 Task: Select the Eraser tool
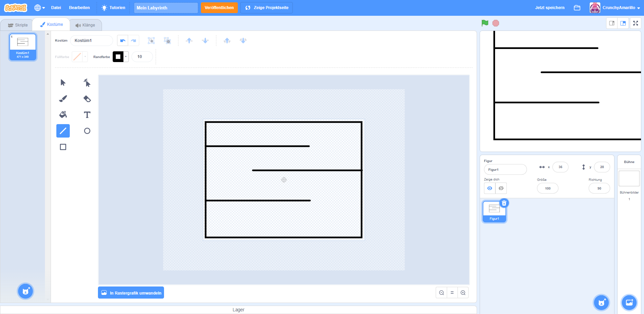[x=87, y=99]
